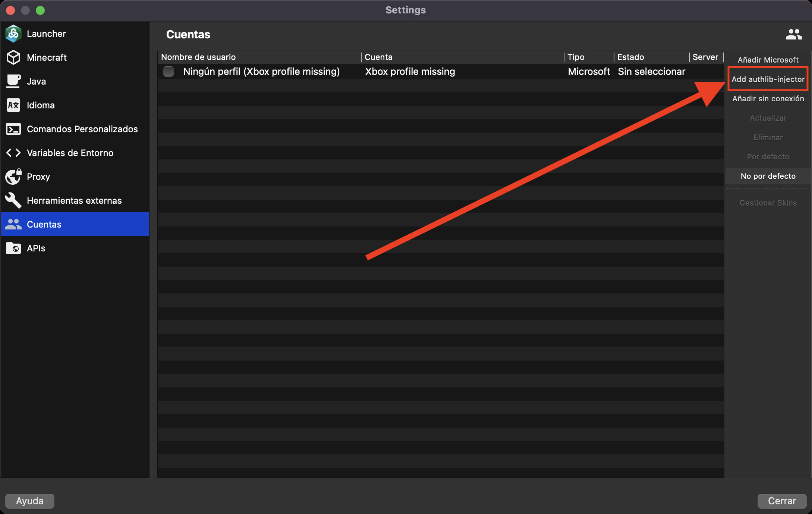Click No por defecto button
This screenshot has height=514, width=812.
768,176
